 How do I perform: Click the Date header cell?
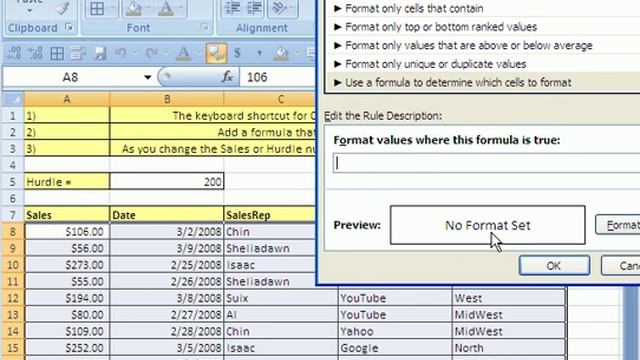(x=167, y=215)
